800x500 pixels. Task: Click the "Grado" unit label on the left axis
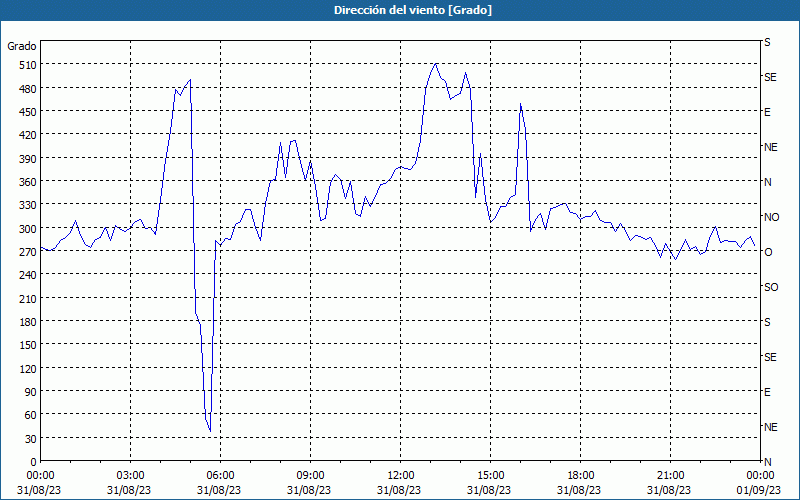22,46
